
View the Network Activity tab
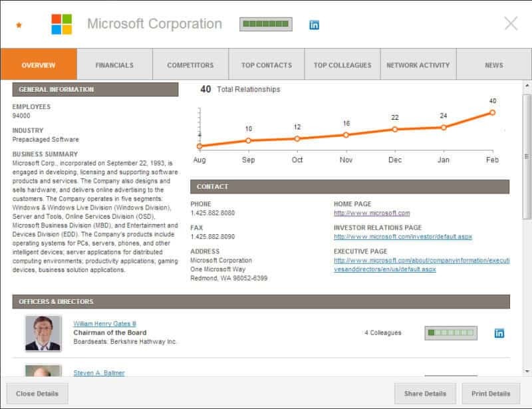tap(418, 65)
